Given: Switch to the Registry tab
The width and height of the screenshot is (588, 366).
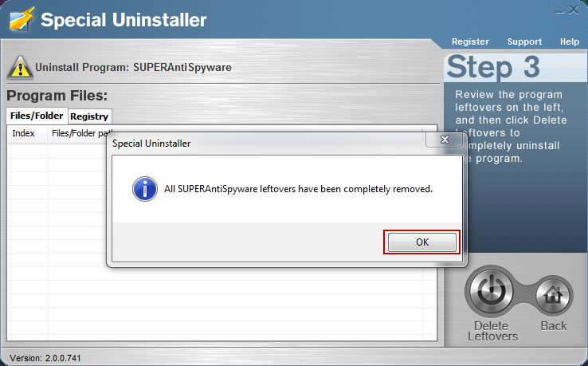Looking at the screenshot, I should tap(89, 116).
